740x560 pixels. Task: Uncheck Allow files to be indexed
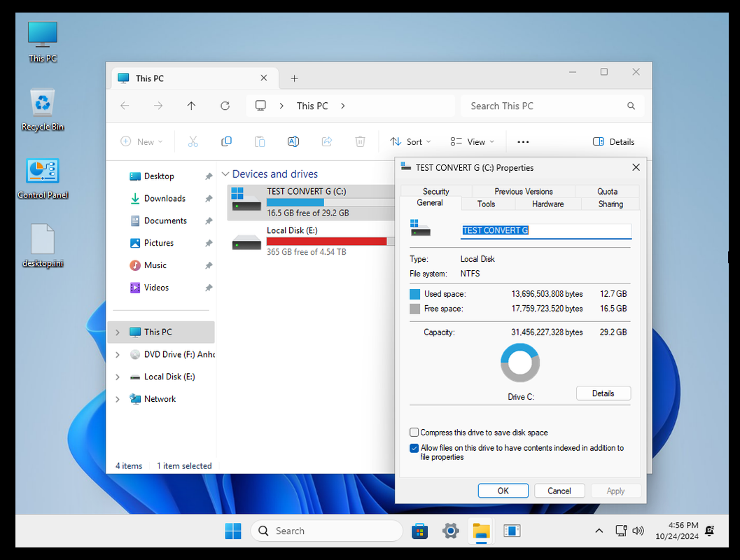tap(414, 448)
